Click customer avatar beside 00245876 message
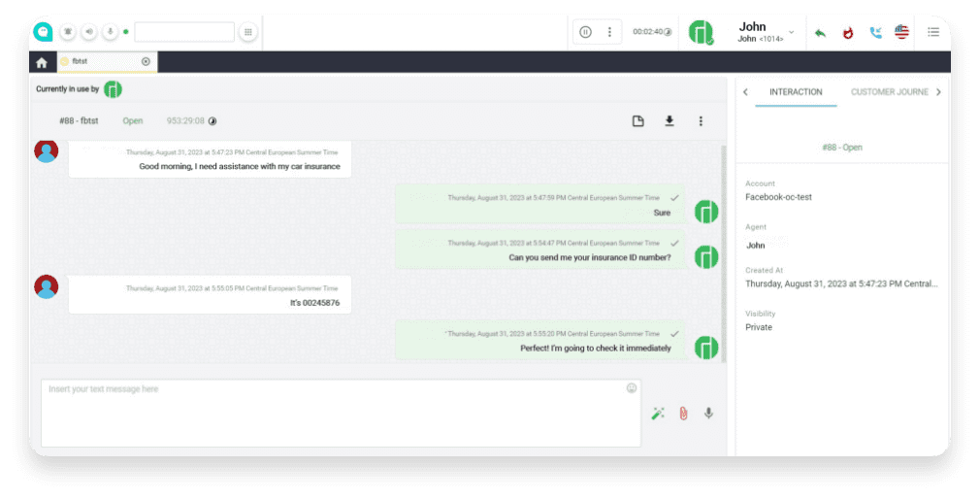This screenshot has width=980, height=499. tap(47, 286)
